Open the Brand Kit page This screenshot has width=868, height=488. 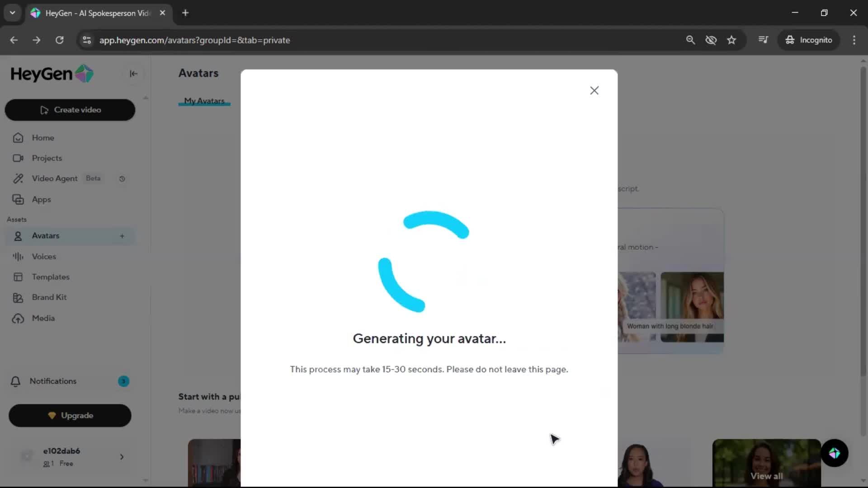pyautogui.click(x=49, y=297)
